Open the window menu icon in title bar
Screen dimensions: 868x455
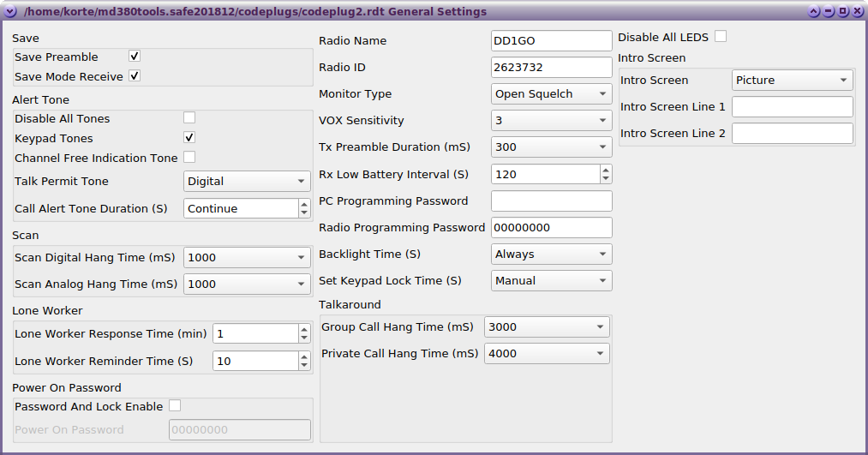point(10,12)
